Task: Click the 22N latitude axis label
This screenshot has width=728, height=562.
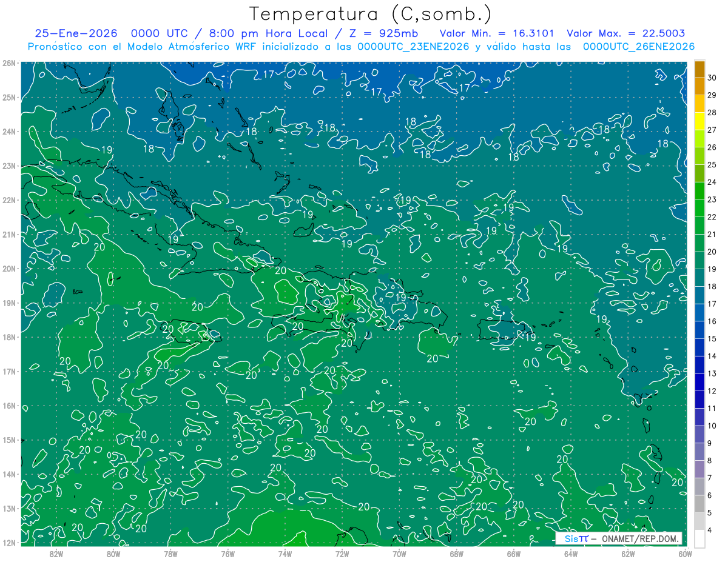Action: coord(8,200)
